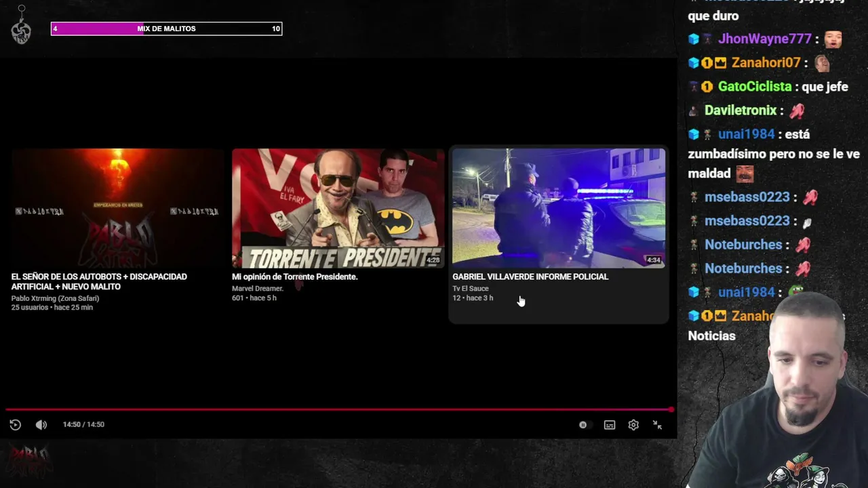The width and height of the screenshot is (868, 488).
Task: Click the chat message 'que duro'
Action: pos(713,16)
